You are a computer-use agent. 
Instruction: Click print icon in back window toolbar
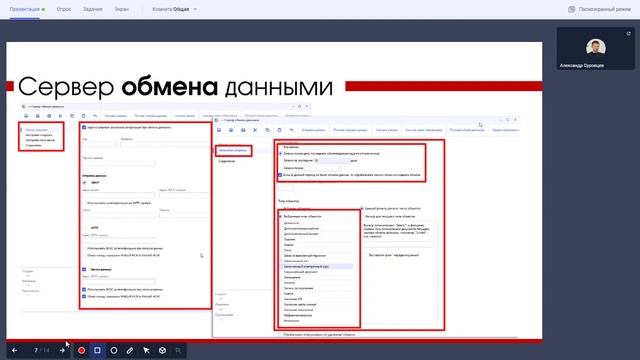pyautogui.click(x=49, y=116)
